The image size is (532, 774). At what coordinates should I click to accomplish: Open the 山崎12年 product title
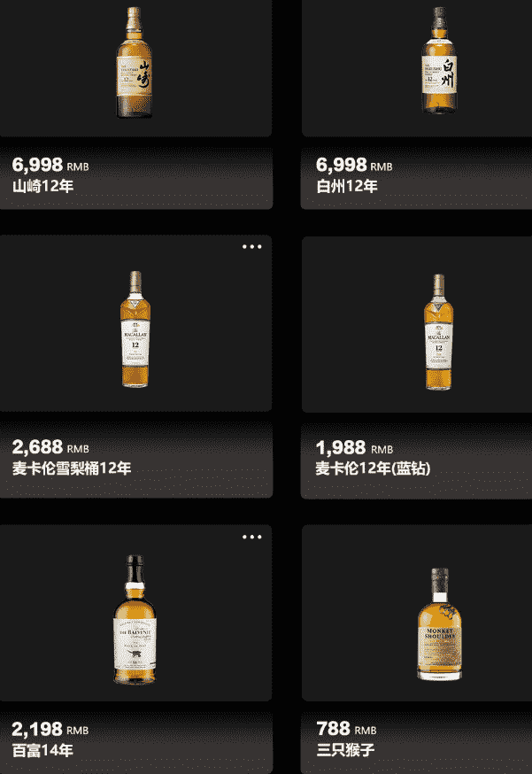(x=43, y=186)
